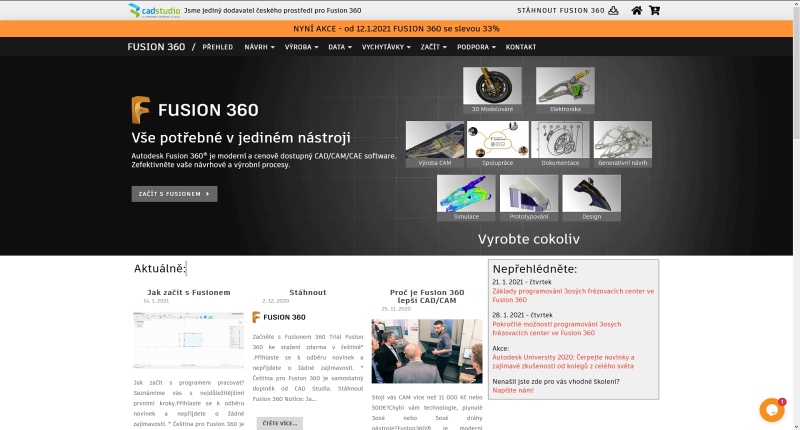Screen dimensions: 800x430
Task: Open the 3D Modelování tile
Action: pyautogui.click(x=492, y=90)
